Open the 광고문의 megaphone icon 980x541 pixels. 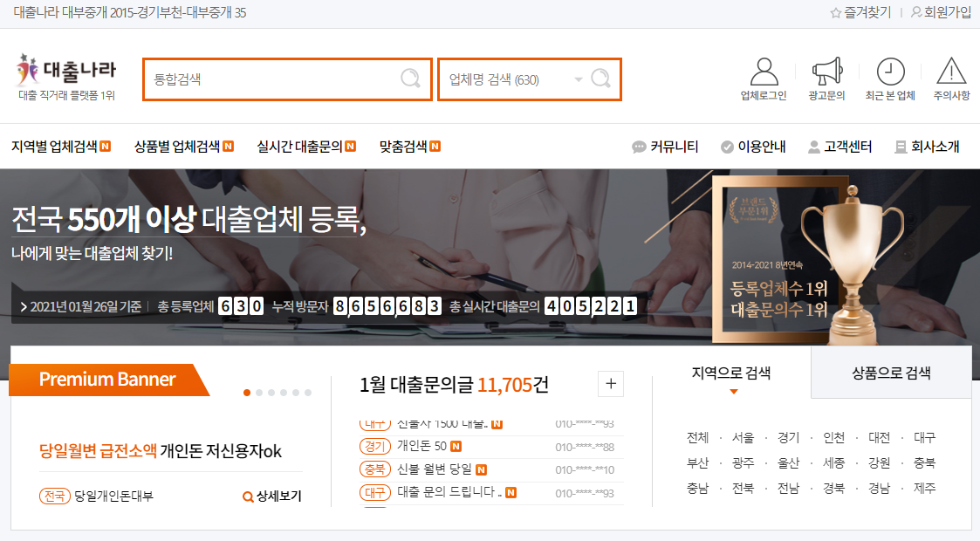tap(827, 72)
